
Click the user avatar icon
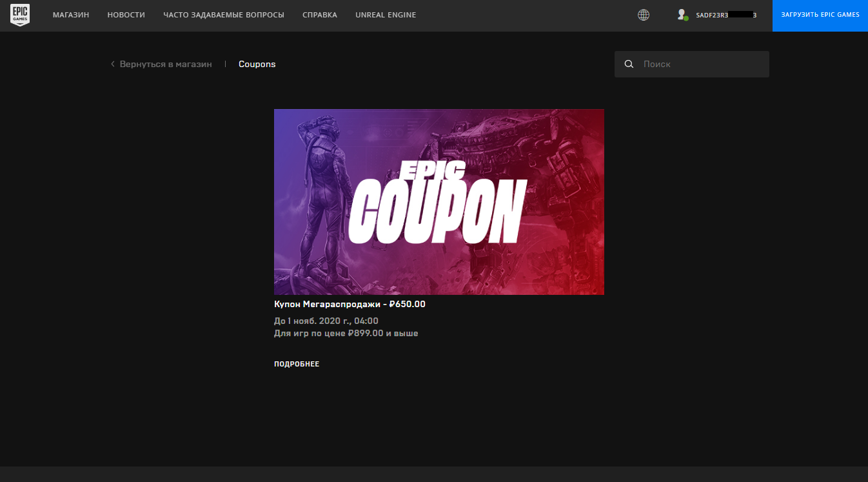click(x=682, y=15)
